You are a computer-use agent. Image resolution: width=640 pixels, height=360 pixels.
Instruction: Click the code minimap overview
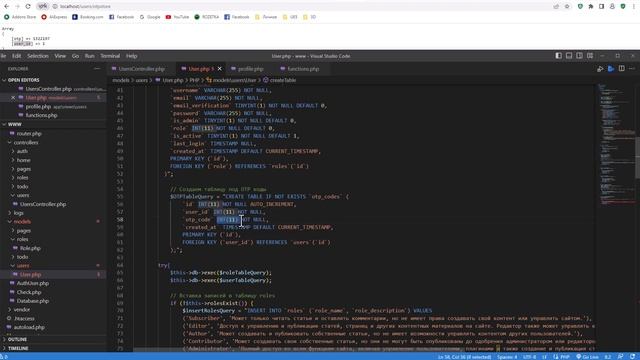[616, 143]
